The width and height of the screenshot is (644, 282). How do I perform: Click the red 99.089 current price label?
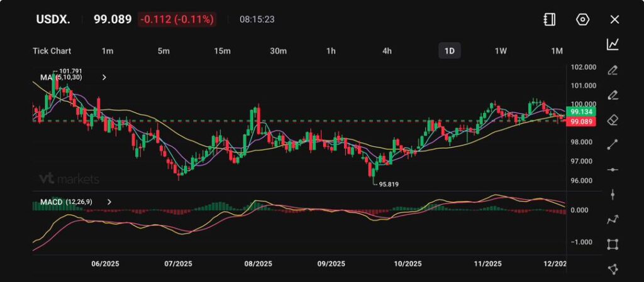[x=579, y=122]
